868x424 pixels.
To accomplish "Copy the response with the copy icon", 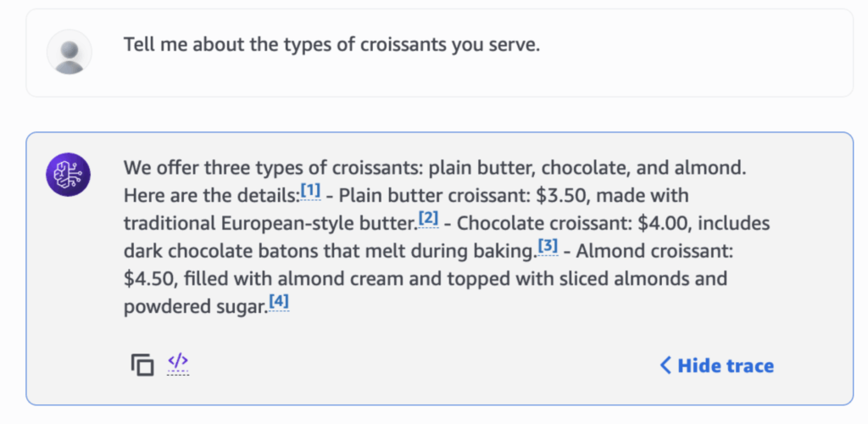I will [x=142, y=365].
